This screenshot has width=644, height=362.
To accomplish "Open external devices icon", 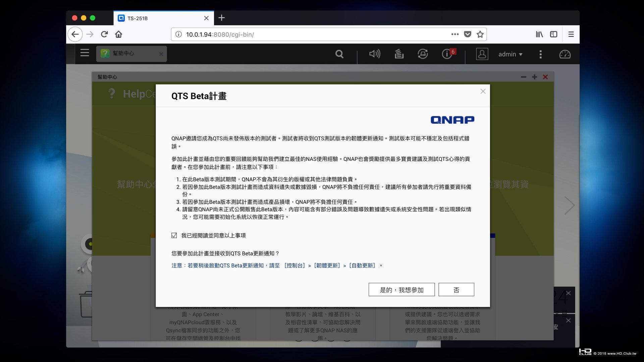I will (423, 54).
